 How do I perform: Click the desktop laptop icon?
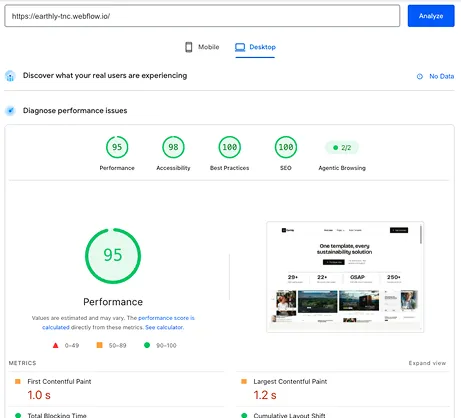pos(240,47)
